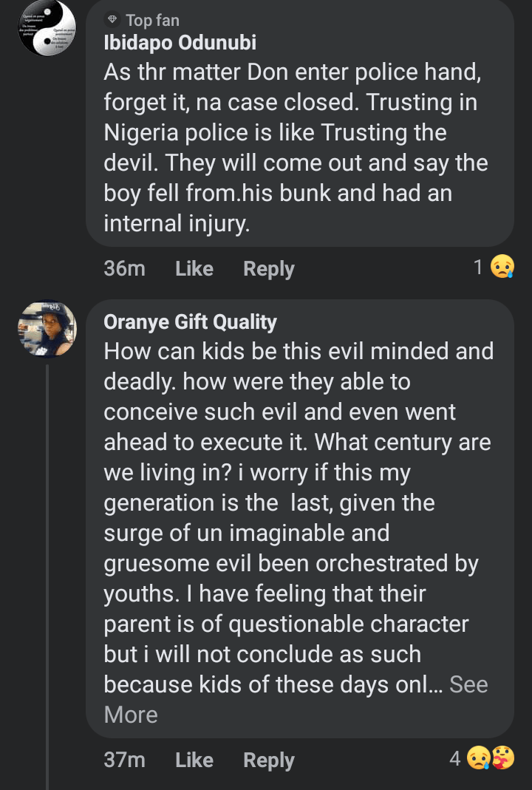The image size is (532, 790).
Task: Like Oranye Gift Quality's comment
Action: pos(194,760)
